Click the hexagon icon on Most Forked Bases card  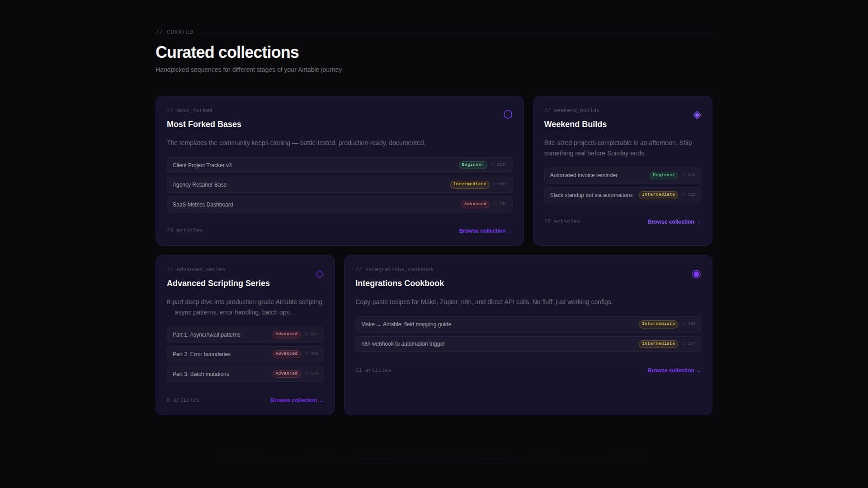pos(507,114)
